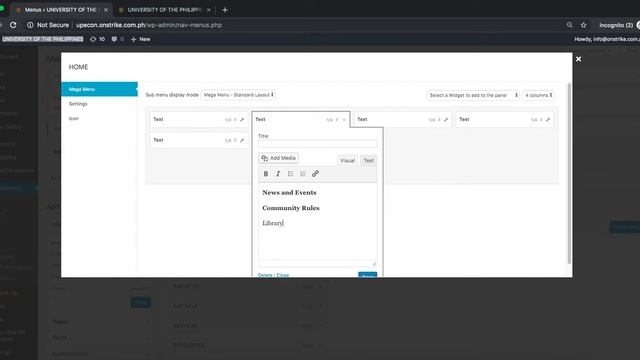Click the 'Library' text in the editor
The width and height of the screenshot is (640, 360).
click(272, 223)
